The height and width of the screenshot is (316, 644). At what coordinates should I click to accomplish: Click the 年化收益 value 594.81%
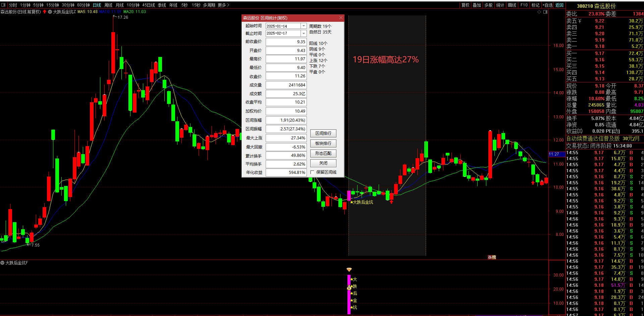(x=286, y=173)
